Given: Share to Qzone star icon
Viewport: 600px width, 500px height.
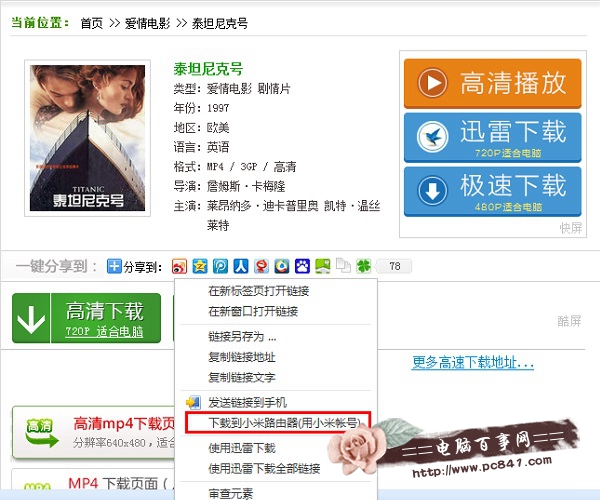Looking at the screenshot, I should [x=200, y=266].
